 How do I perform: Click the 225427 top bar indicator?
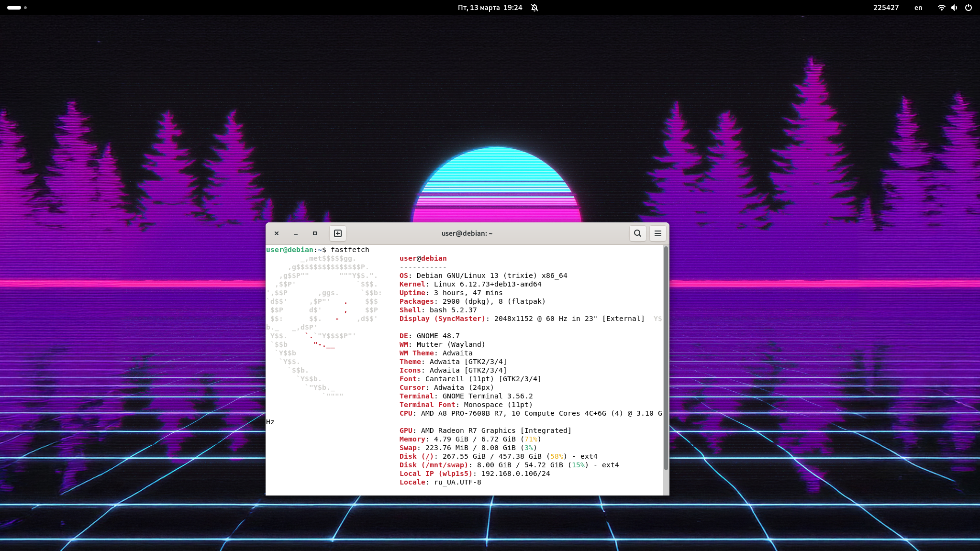click(886, 8)
